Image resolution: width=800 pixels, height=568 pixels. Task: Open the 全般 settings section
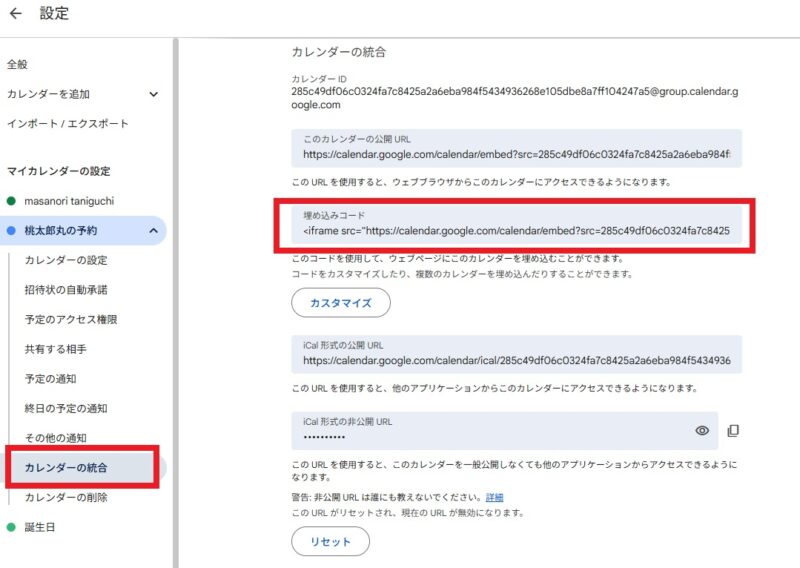(18, 64)
